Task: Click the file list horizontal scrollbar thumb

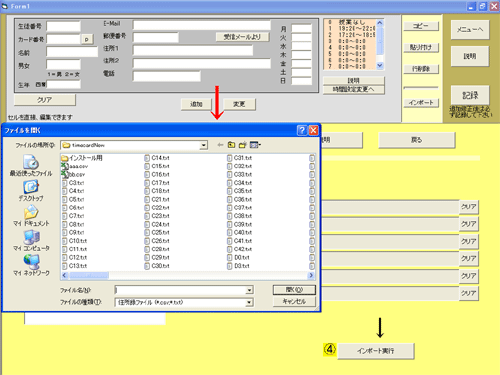Action: click(89, 275)
